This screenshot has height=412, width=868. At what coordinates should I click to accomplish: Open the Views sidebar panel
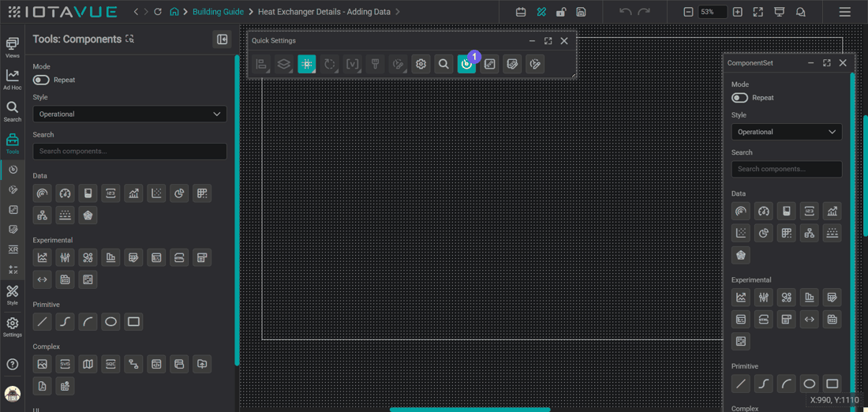pos(12,47)
